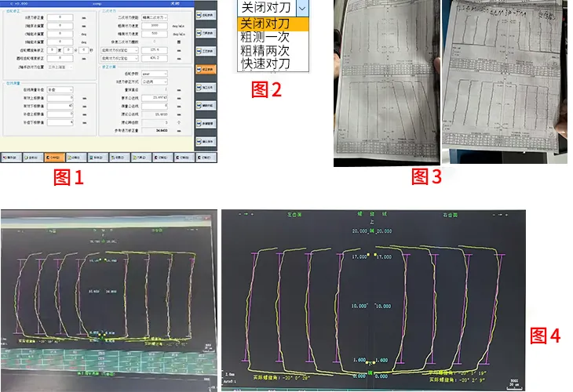Open the X进刀修正方式 dropdown
573x392 pixels.
[x=154, y=81]
